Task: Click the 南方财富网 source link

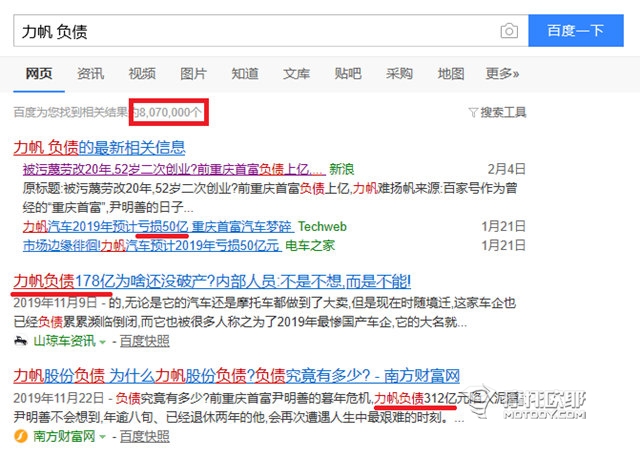Action: 64,436
